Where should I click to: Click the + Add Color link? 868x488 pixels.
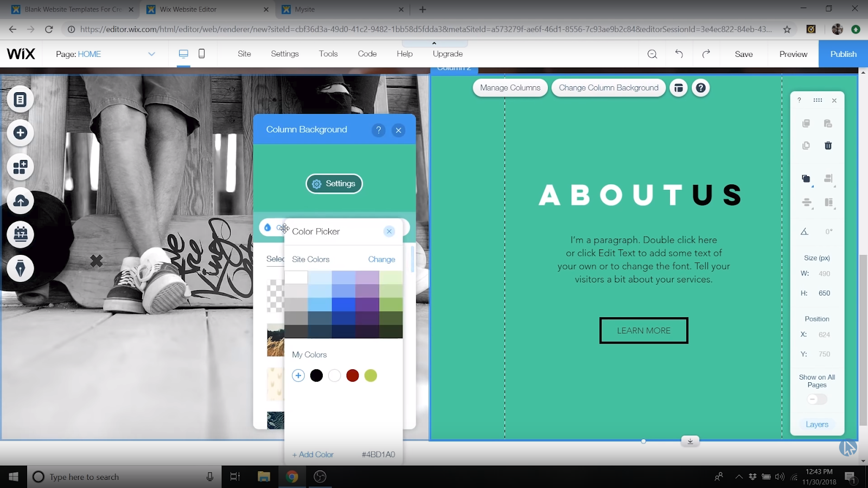tap(313, 454)
